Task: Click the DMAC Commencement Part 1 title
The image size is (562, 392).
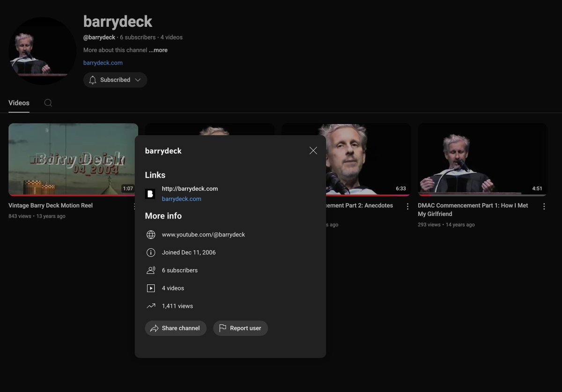Action: (473, 210)
